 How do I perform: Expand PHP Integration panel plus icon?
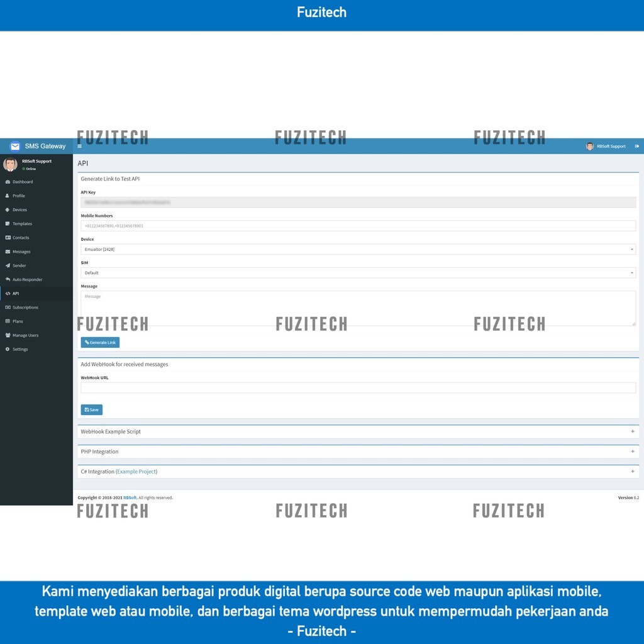pyautogui.click(x=633, y=451)
